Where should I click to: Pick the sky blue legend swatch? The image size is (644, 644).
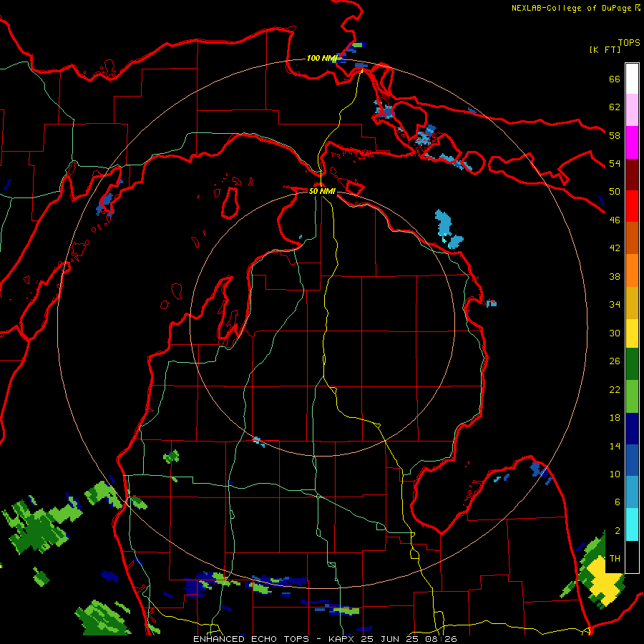pos(632,492)
